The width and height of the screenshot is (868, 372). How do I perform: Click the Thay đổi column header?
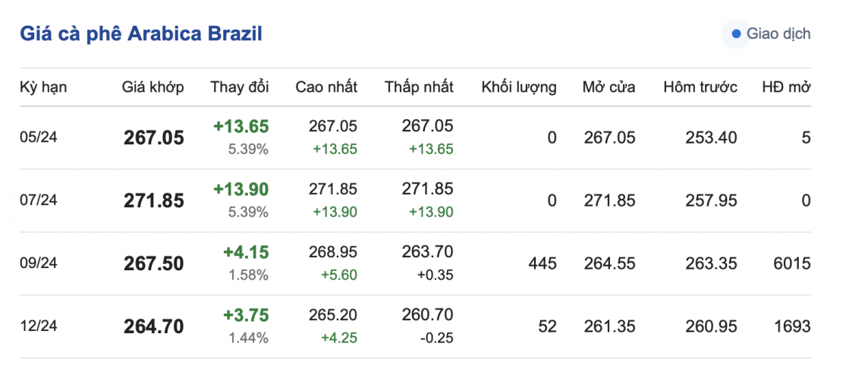[x=239, y=87]
